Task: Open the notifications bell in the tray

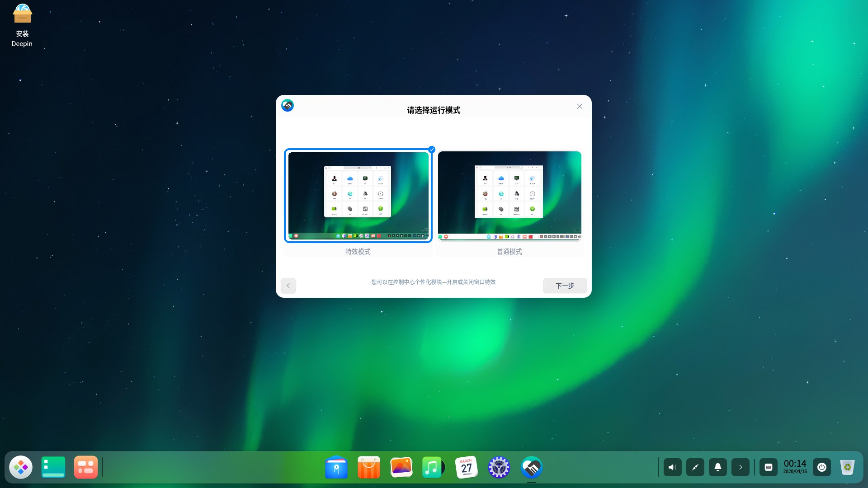Action: pos(718,467)
